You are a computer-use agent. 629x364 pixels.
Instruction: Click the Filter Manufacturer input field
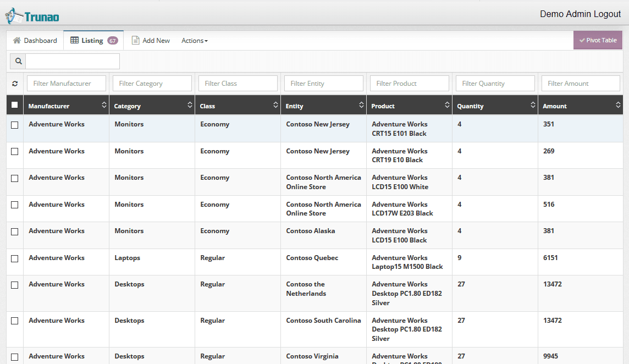[x=67, y=84]
